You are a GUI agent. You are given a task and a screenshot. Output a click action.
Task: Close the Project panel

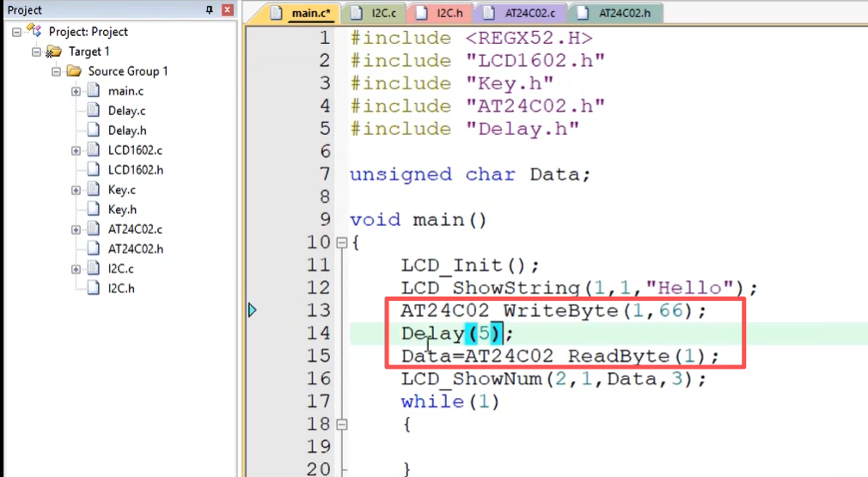[228, 10]
